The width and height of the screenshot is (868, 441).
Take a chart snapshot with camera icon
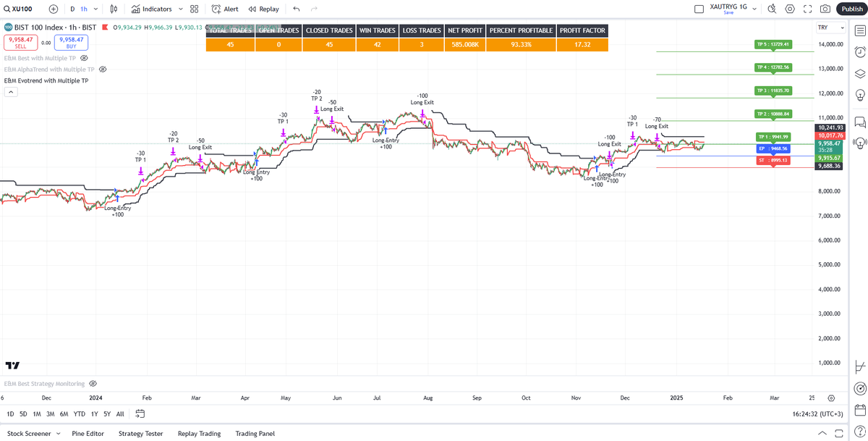(x=826, y=9)
